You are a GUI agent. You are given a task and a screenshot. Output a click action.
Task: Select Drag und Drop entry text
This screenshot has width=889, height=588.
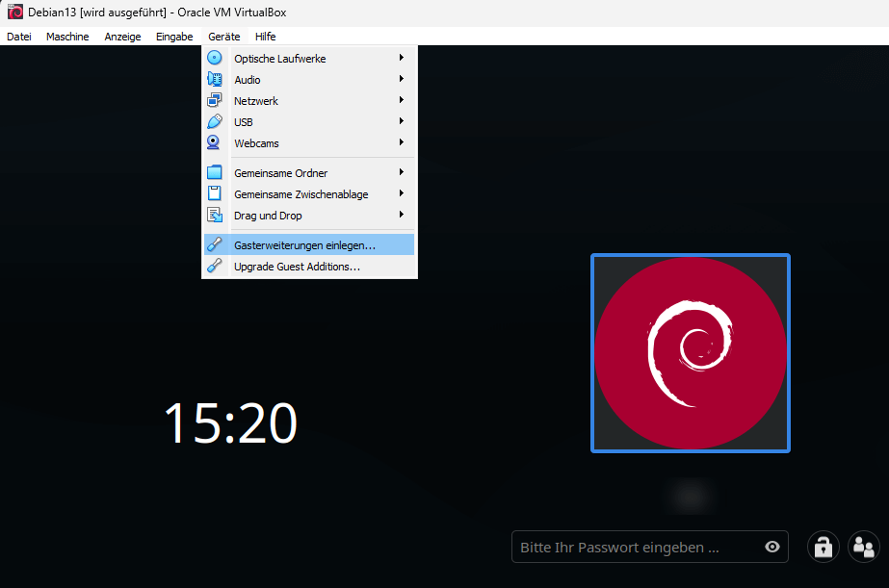(268, 216)
